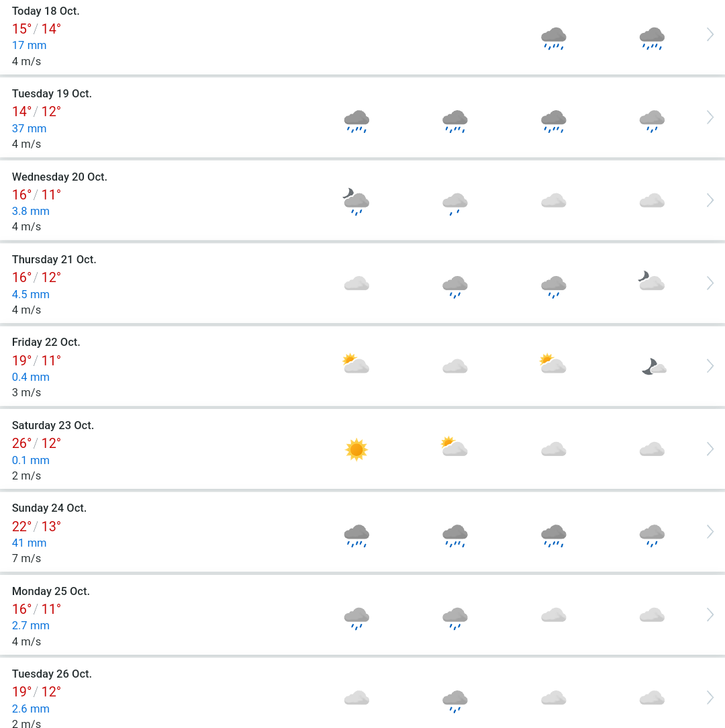Click Thursday 21 Oct. moon cloud icon
Screen dimensions: 725x728
[x=651, y=281]
